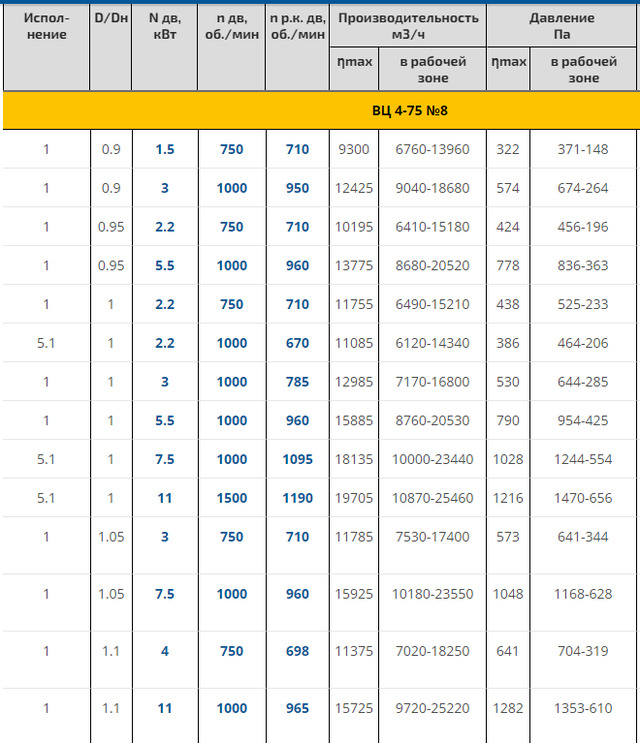Open the 1095 impeller speed link
640x743 pixels.
(x=297, y=459)
